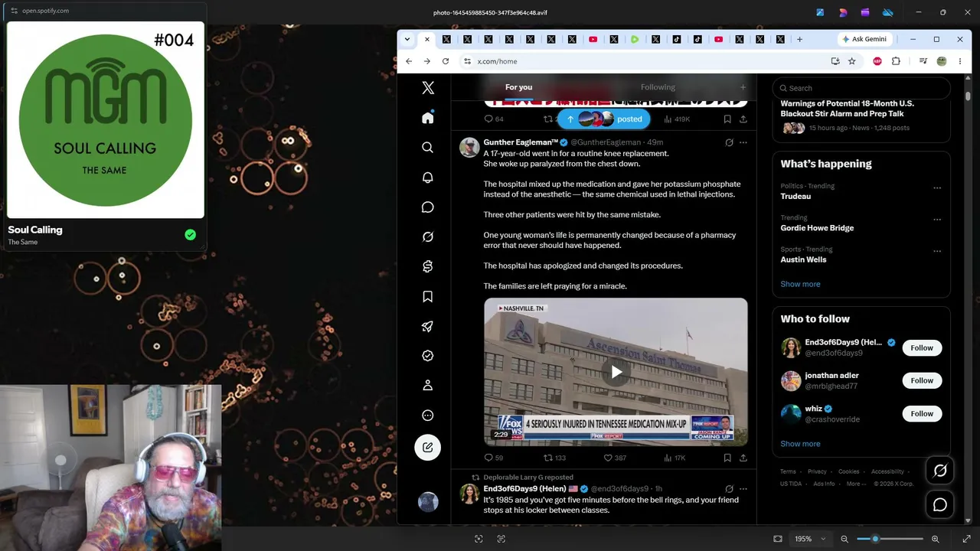This screenshot has width=980, height=551.
Task: Enter fullscreen in photo viewer
Action: tap(966, 539)
